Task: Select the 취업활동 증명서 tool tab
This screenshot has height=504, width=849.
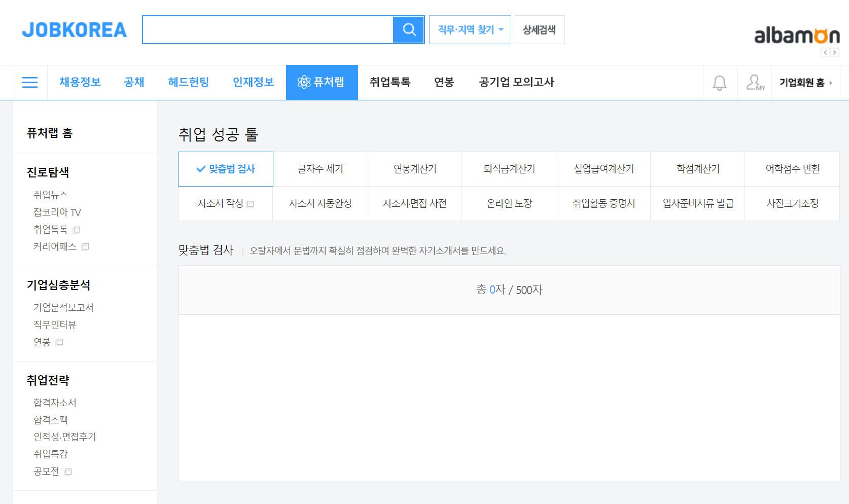Action: pyautogui.click(x=604, y=203)
